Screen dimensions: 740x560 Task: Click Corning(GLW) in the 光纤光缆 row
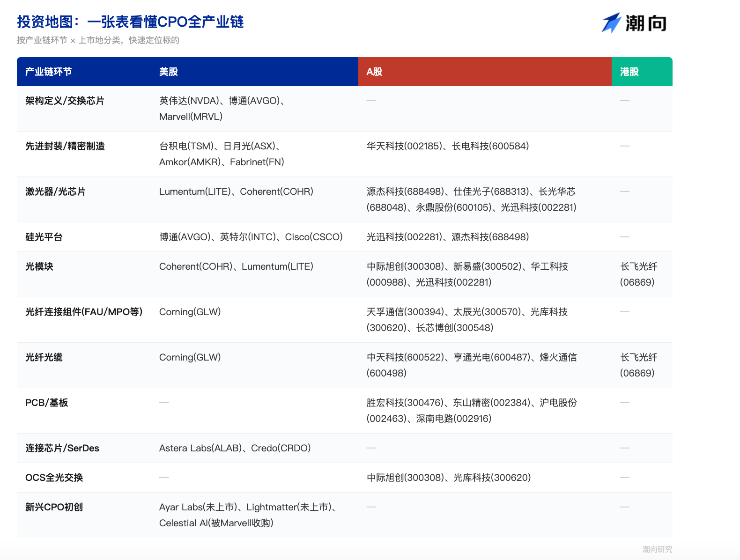point(190,357)
